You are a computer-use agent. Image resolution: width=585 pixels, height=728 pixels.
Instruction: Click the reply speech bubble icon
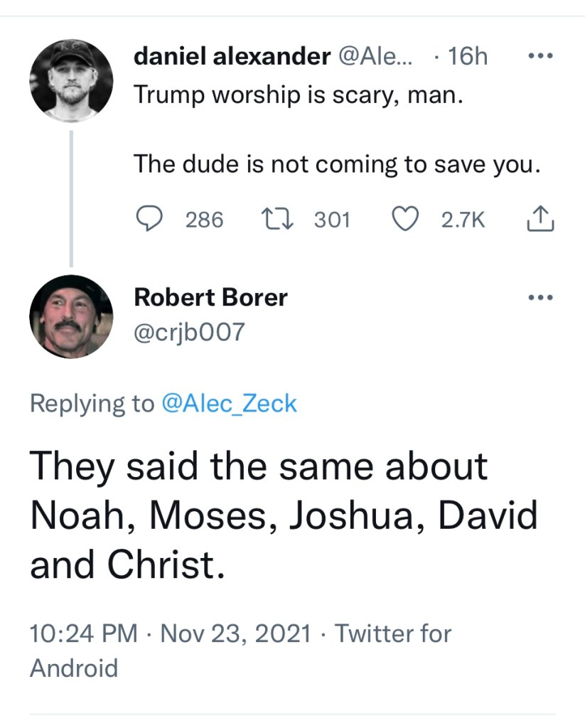coord(150,220)
